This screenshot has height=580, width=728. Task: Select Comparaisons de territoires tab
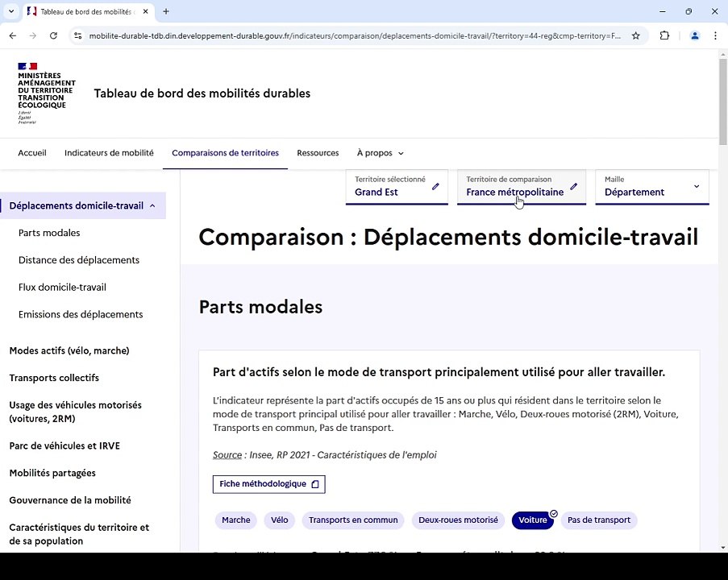pyautogui.click(x=225, y=153)
